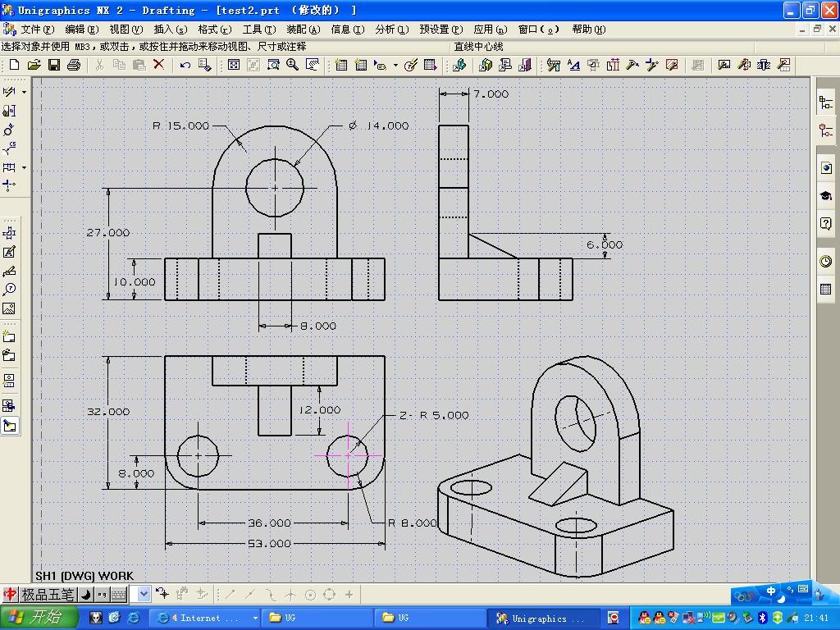Expand the table tool dropdown arrow on the left
The width and height of the screenshot is (840, 630).
24,167
